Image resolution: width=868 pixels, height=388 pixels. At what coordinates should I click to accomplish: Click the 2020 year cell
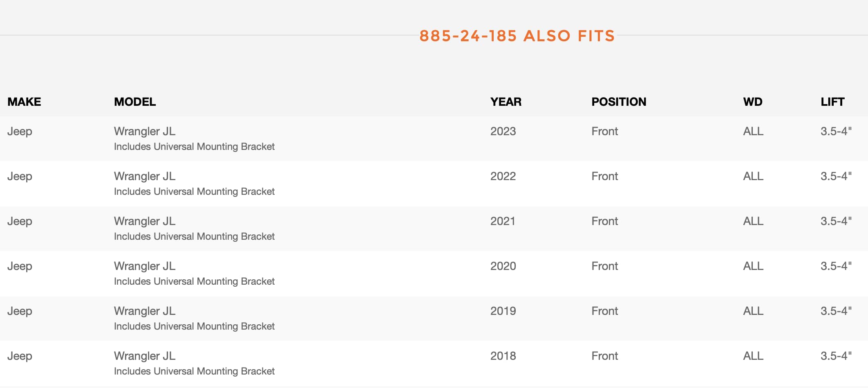click(x=503, y=266)
